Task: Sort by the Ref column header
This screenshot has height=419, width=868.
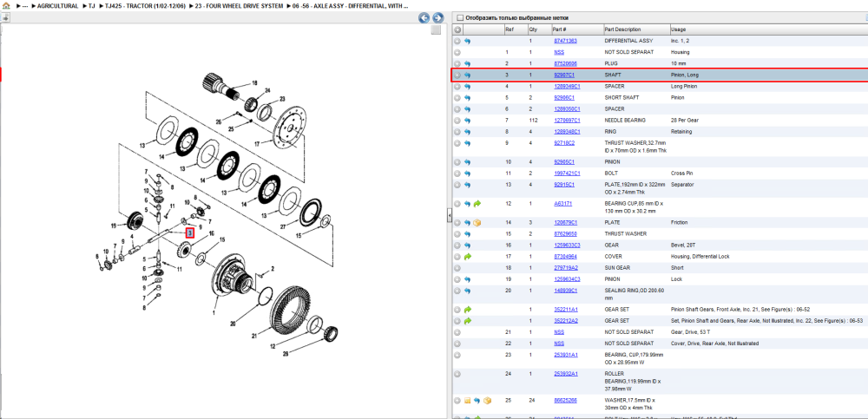Action: tap(510, 29)
